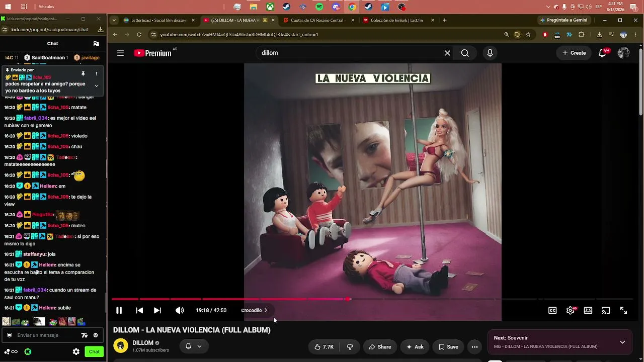Go to YouTube Premium home logo
644x362 pixels.
[152, 53]
